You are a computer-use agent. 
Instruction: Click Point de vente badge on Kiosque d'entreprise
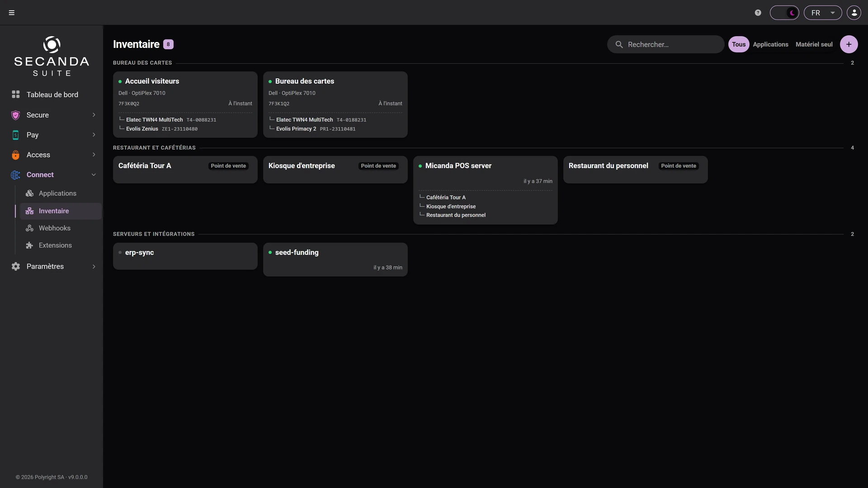378,166
